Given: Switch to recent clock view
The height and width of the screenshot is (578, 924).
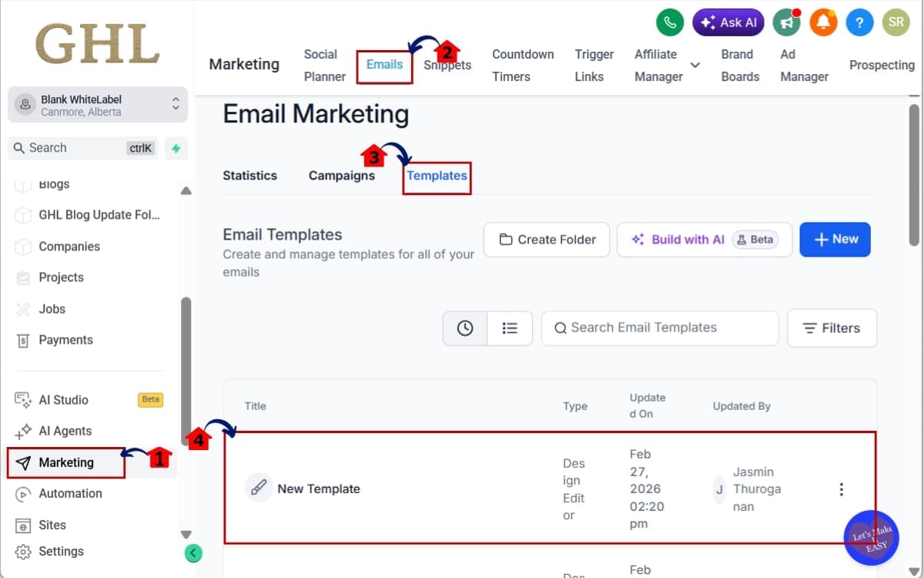Looking at the screenshot, I should [x=465, y=328].
